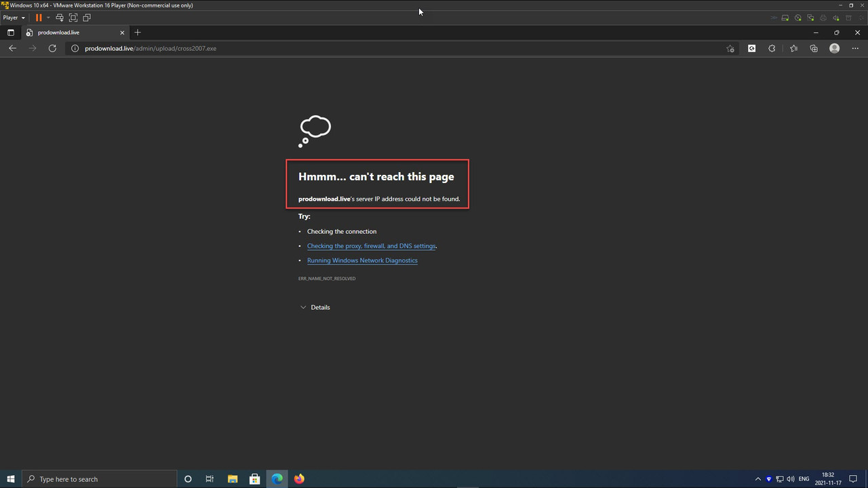Pause the virtual machine with orange pause icon
The image size is (868, 488).
point(39,18)
